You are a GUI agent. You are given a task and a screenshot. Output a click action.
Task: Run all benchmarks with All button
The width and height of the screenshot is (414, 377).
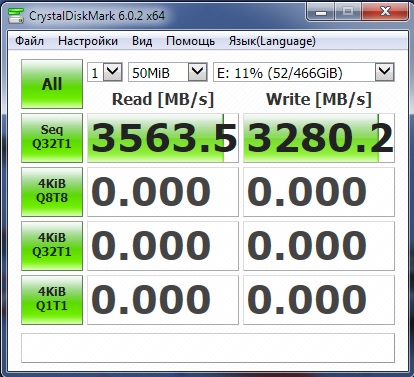pos(52,84)
